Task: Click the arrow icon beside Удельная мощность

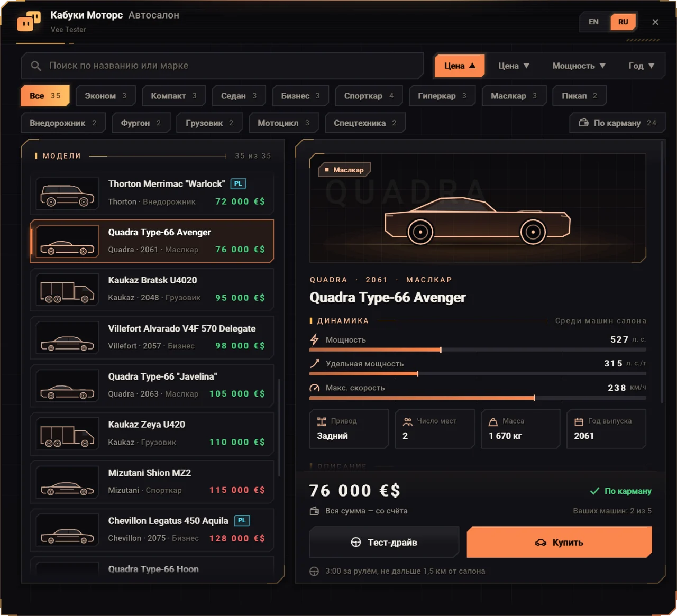Action: click(x=315, y=363)
